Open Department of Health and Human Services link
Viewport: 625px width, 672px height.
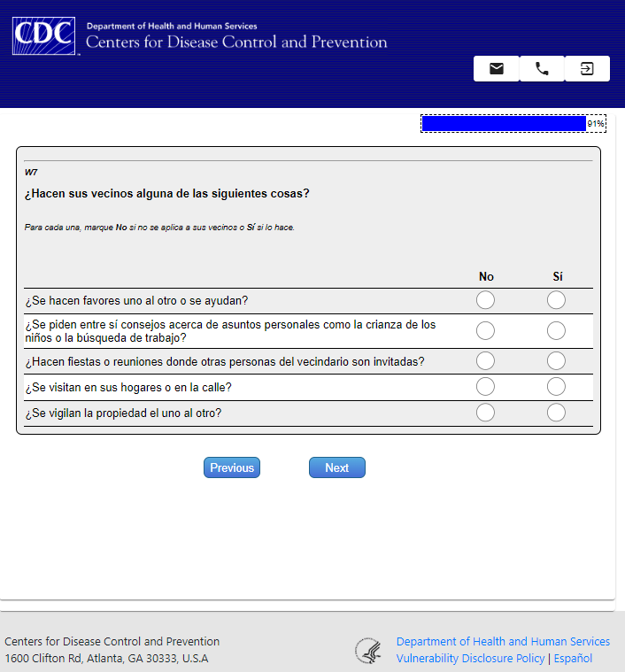(503, 642)
